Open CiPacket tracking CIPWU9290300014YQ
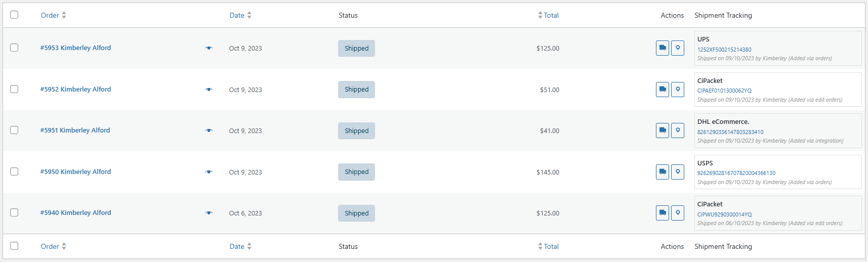The image size is (868, 262). [724, 214]
